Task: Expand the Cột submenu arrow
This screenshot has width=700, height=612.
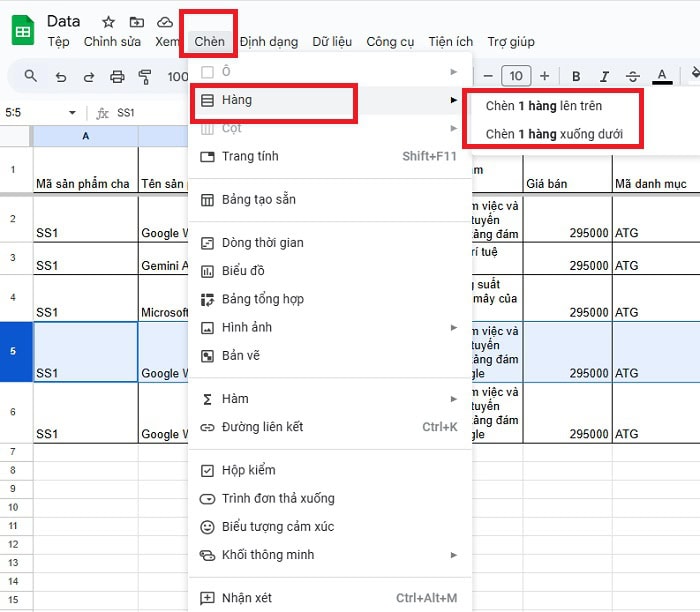Action: 454,129
